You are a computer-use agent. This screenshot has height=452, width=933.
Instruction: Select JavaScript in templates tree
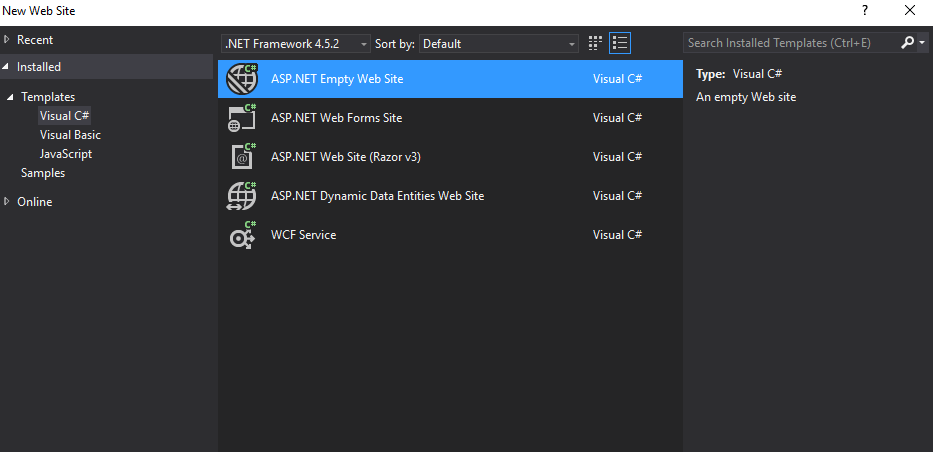66,154
